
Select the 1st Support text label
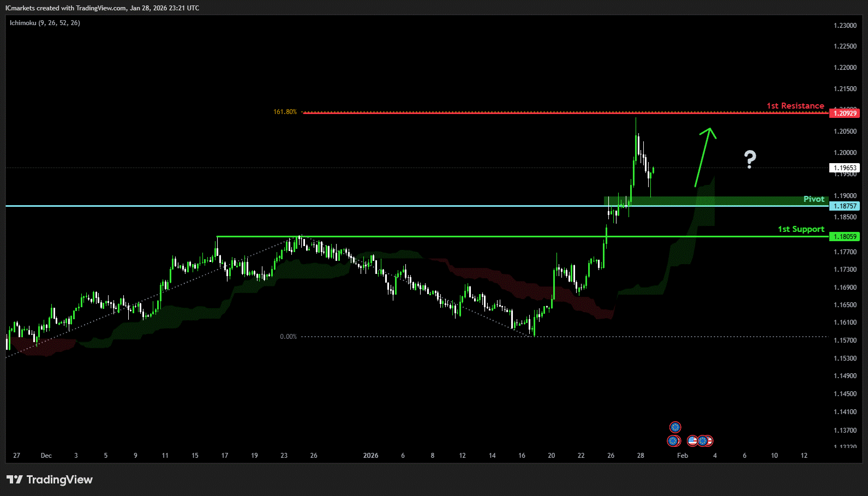point(800,229)
